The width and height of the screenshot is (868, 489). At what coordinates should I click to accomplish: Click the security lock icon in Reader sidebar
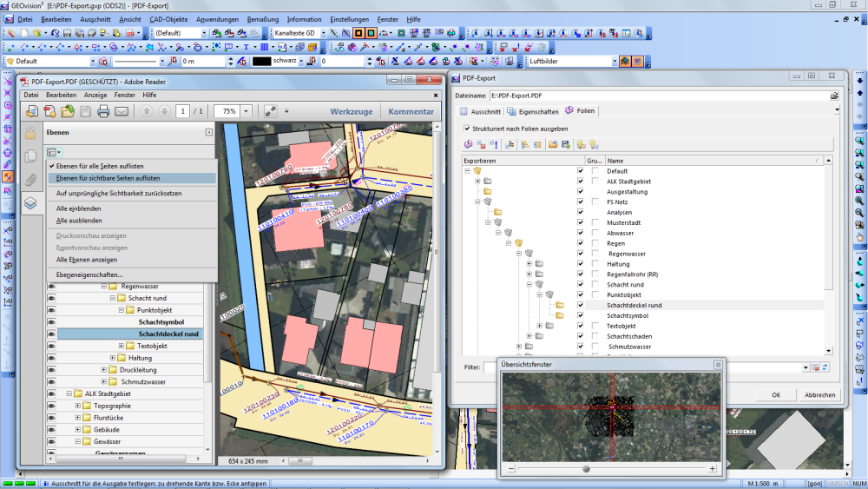pyautogui.click(x=30, y=133)
